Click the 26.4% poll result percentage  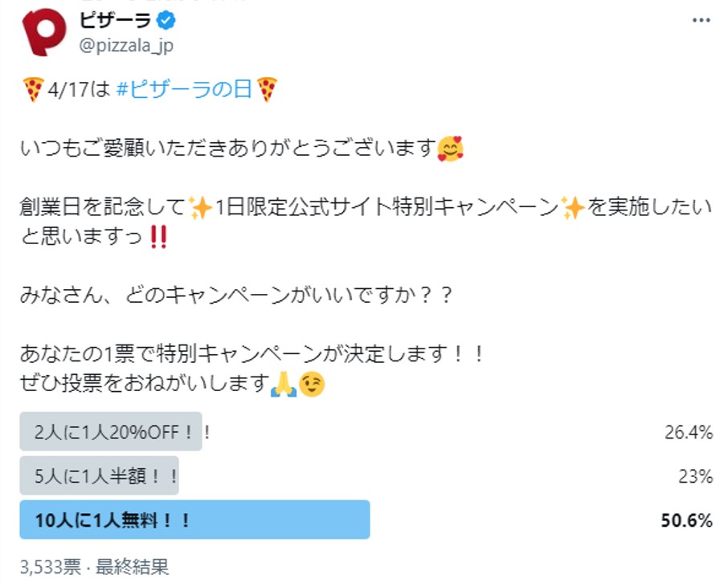tap(689, 433)
